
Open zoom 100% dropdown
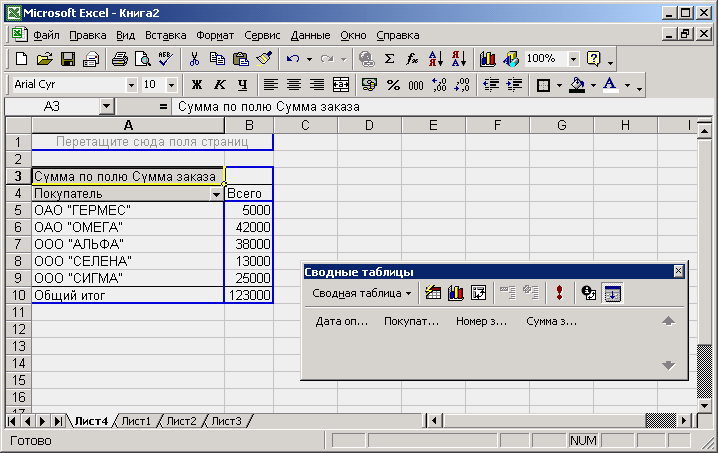click(573, 59)
